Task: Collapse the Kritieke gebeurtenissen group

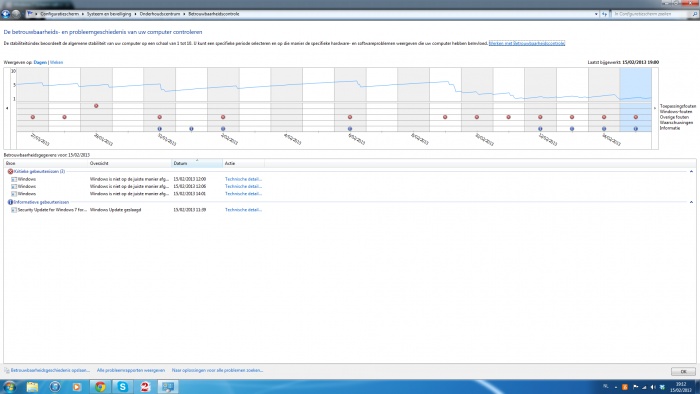Action: click(x=691, y=171)
